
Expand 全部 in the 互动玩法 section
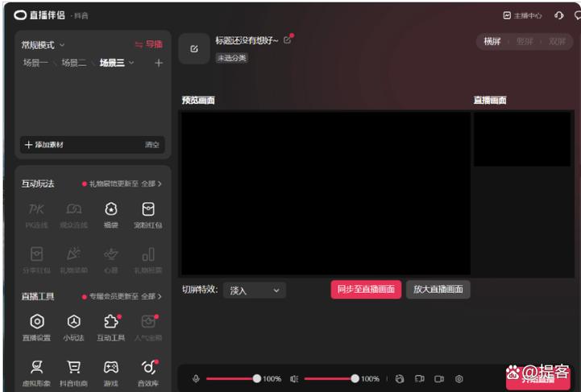[151, 184]
